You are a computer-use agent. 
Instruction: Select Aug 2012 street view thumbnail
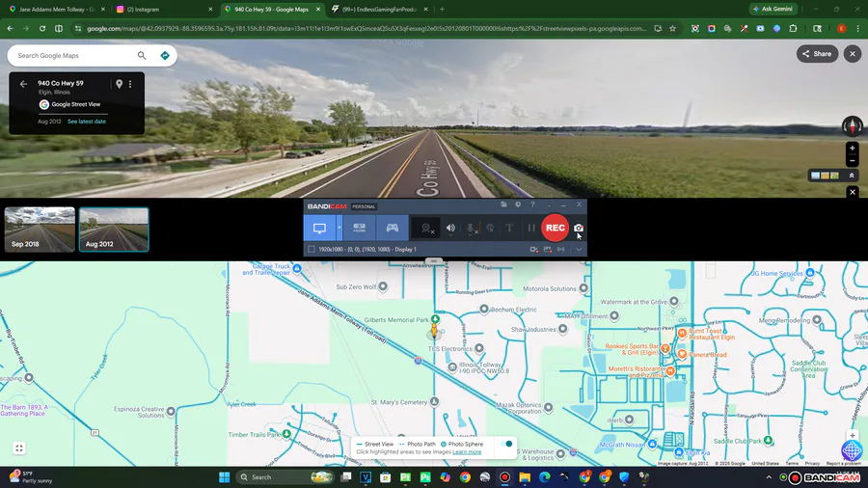(114, 230)
